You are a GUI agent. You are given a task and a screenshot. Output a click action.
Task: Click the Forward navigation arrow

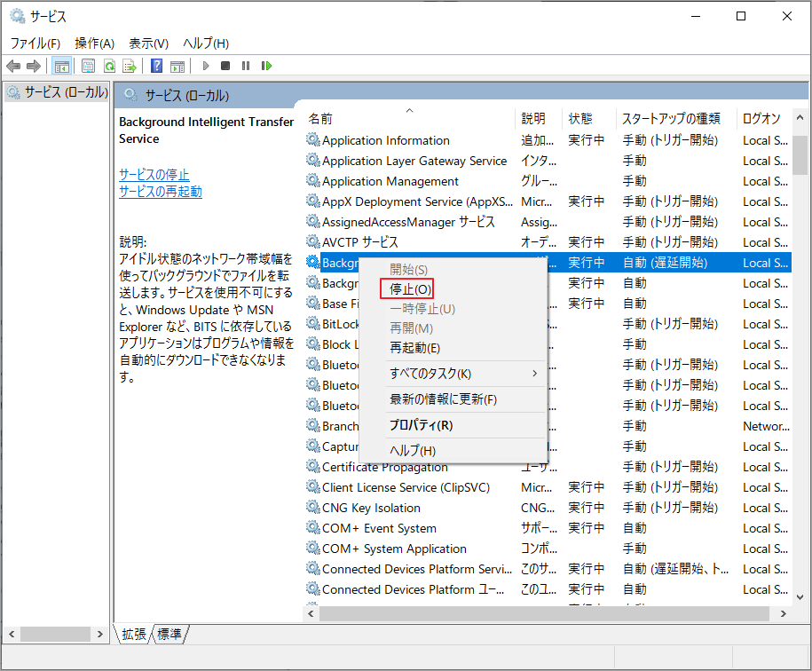34,65
